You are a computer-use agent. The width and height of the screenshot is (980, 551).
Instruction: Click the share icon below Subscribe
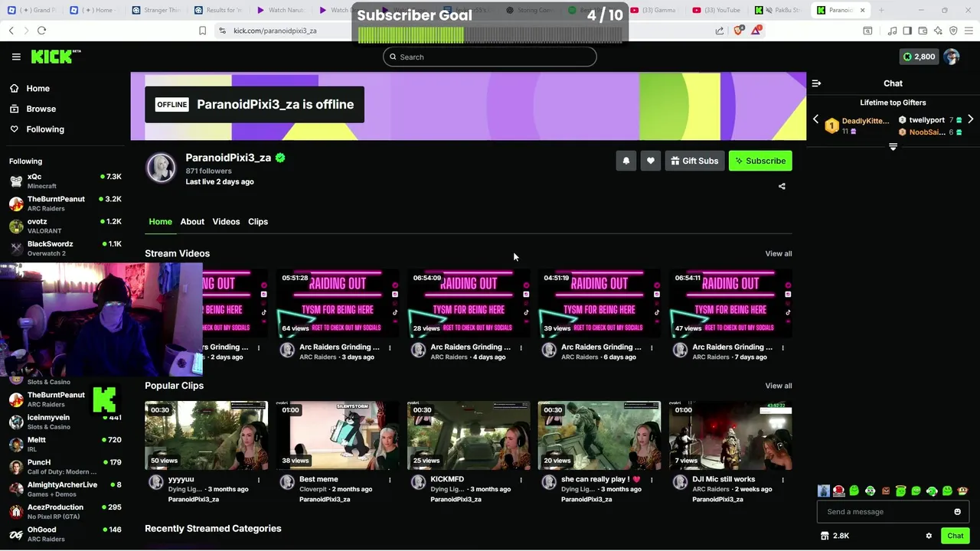point(782,186)
